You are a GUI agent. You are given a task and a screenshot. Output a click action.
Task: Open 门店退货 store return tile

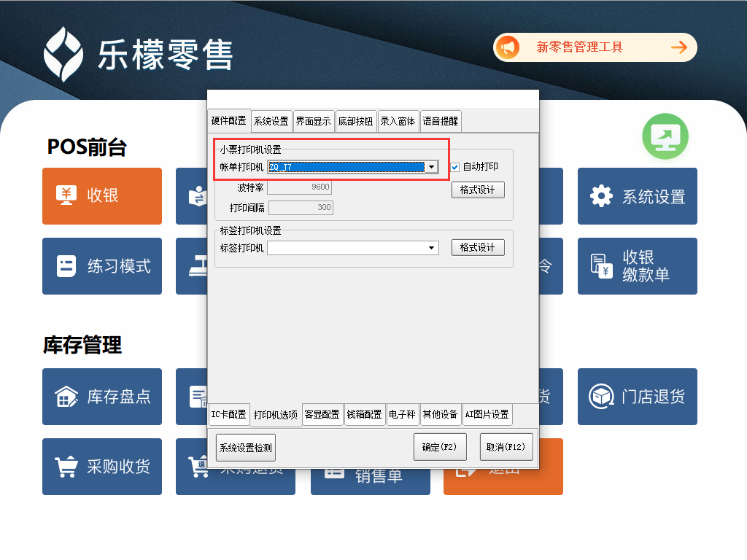637,396
